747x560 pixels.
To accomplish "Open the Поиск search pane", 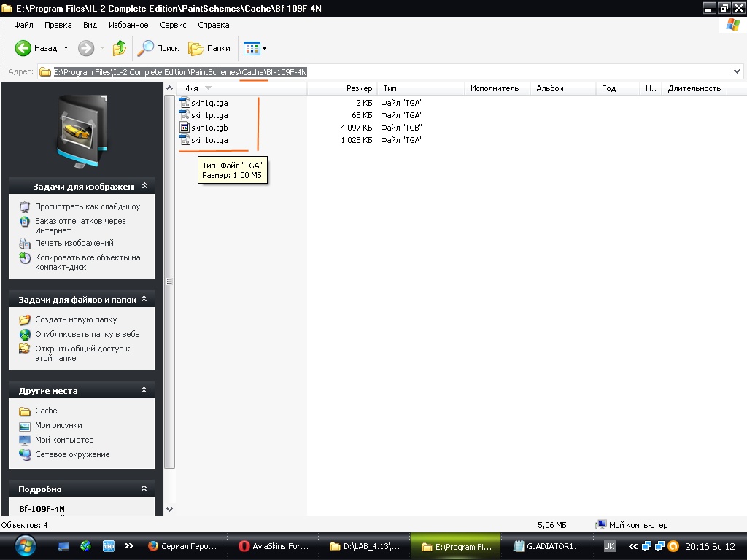I will pyautogui.click(x=158, y=48).
